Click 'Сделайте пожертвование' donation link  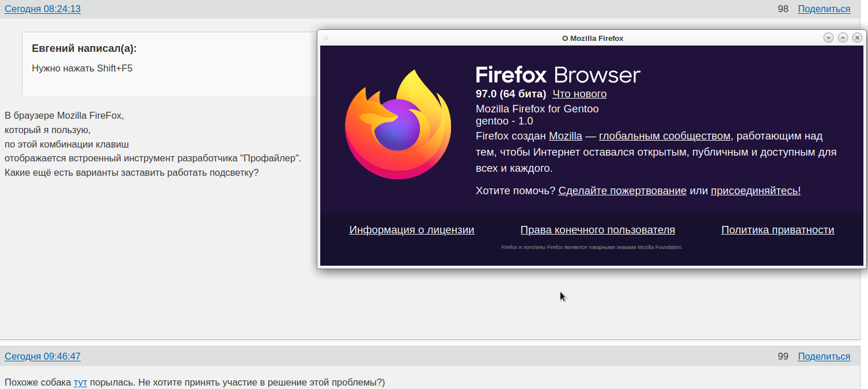tap(622, 190)
